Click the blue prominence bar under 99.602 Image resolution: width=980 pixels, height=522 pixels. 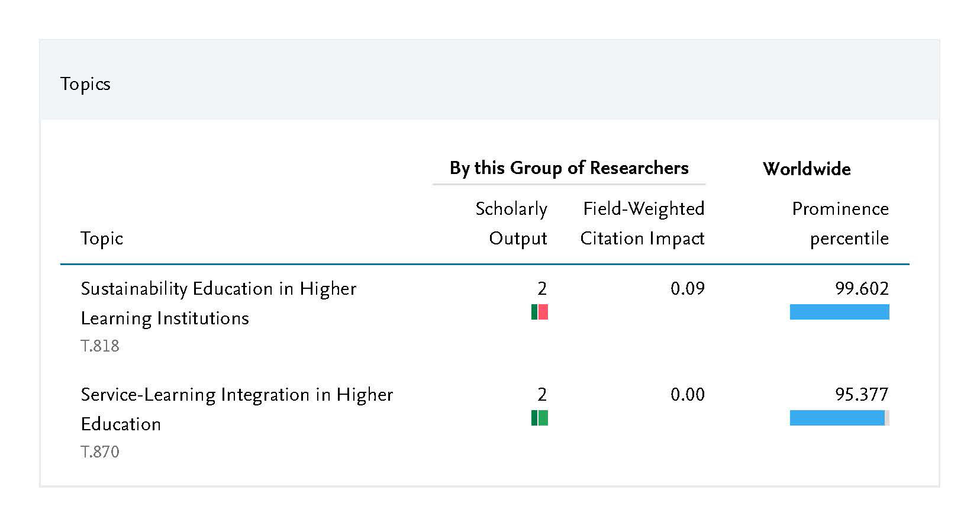[839, 312]
